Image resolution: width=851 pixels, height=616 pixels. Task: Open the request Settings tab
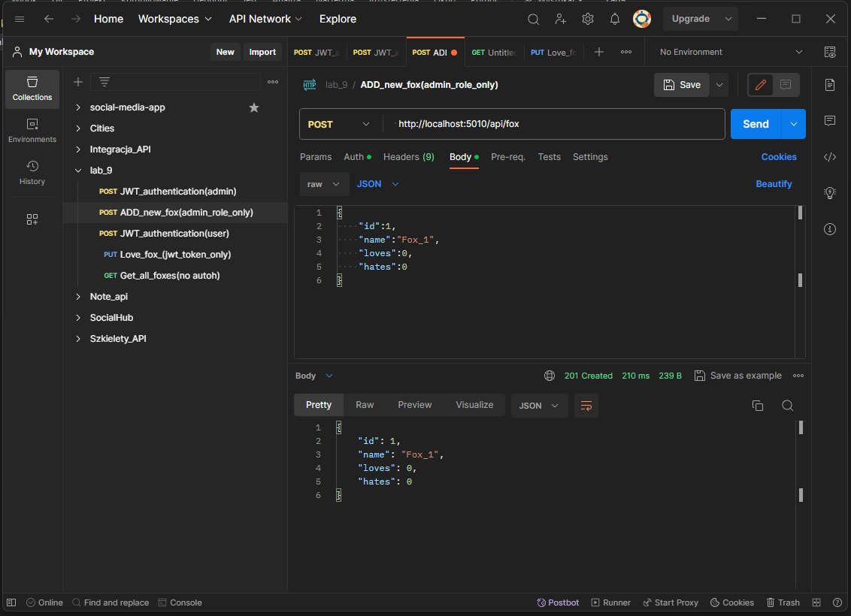coord(590,157)
